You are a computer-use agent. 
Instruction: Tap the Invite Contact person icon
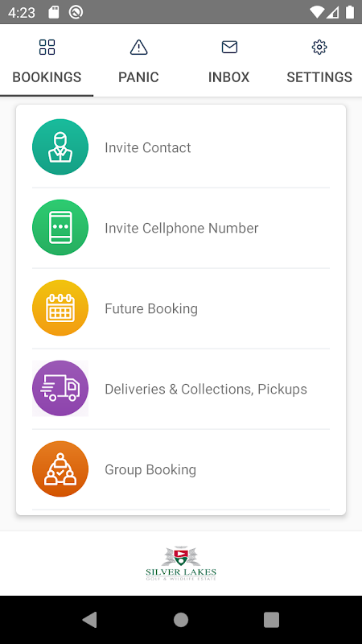tap(60, 147)
